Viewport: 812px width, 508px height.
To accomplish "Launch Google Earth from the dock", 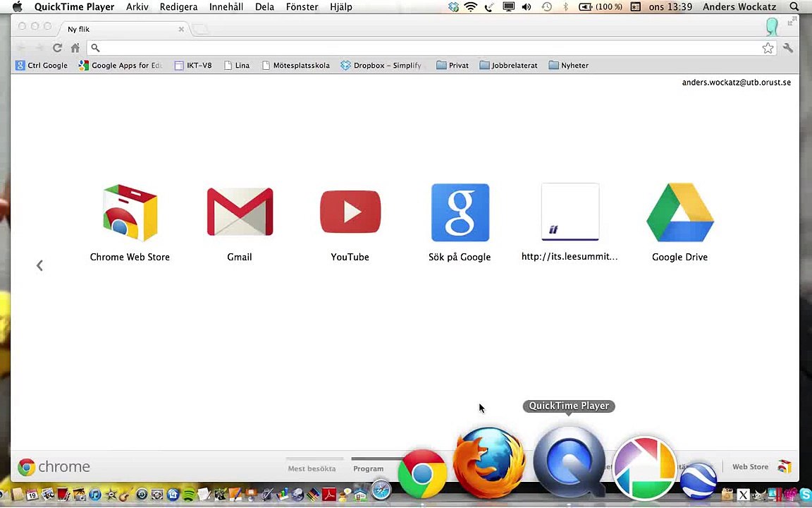I will coord(699,480).
